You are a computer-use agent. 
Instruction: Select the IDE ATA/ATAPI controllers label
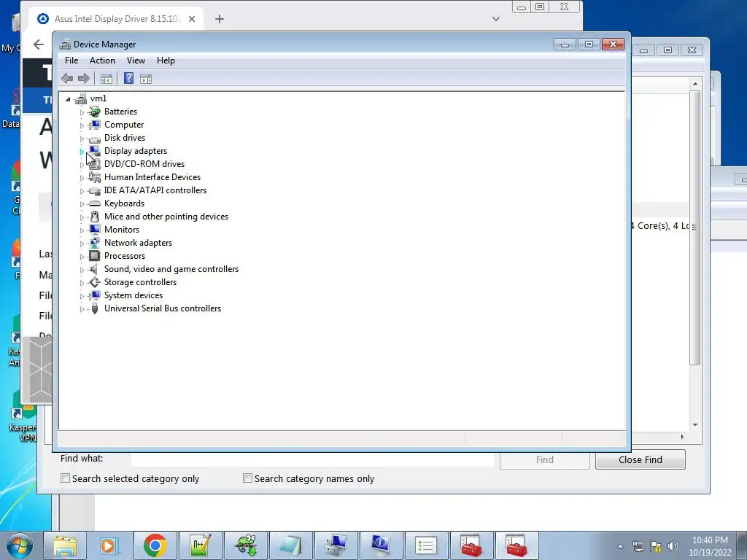tap(155, 190)
